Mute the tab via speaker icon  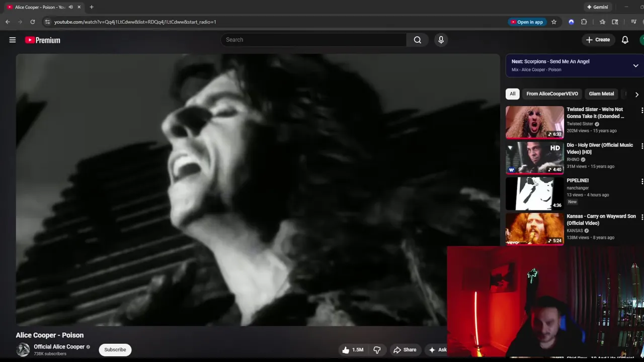70,7
